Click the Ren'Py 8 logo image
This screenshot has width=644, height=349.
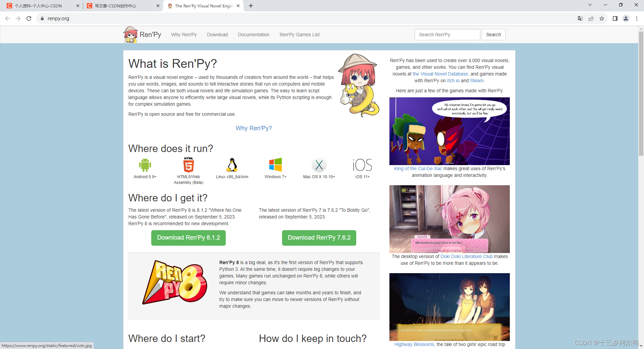point(174,283)
